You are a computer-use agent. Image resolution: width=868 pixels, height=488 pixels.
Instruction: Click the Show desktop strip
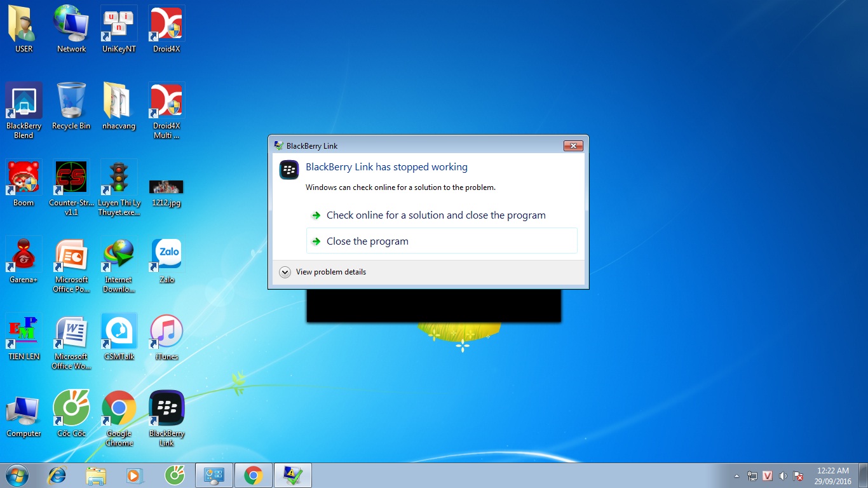coord(864,476)
